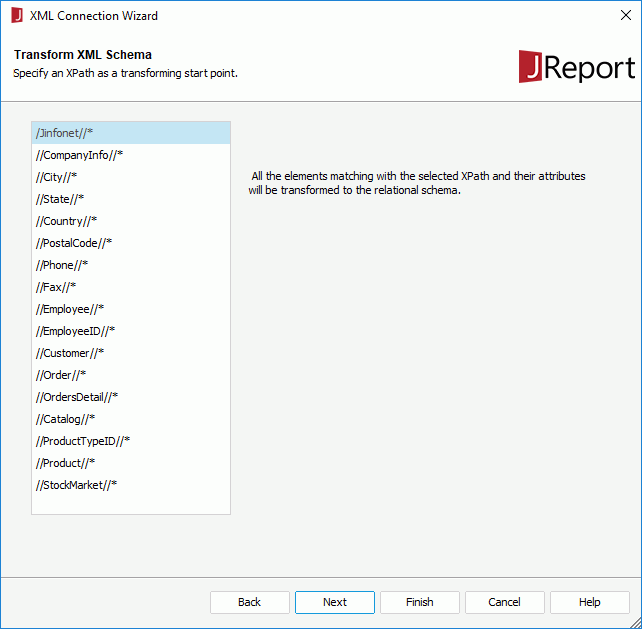This screenshot has width=642, height=629.
Task: Select //Fax//* as start point
Action: [131, 287]
